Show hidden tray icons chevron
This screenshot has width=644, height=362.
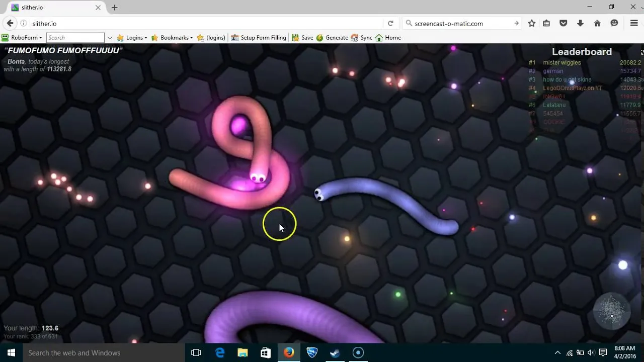click(557, 353)
